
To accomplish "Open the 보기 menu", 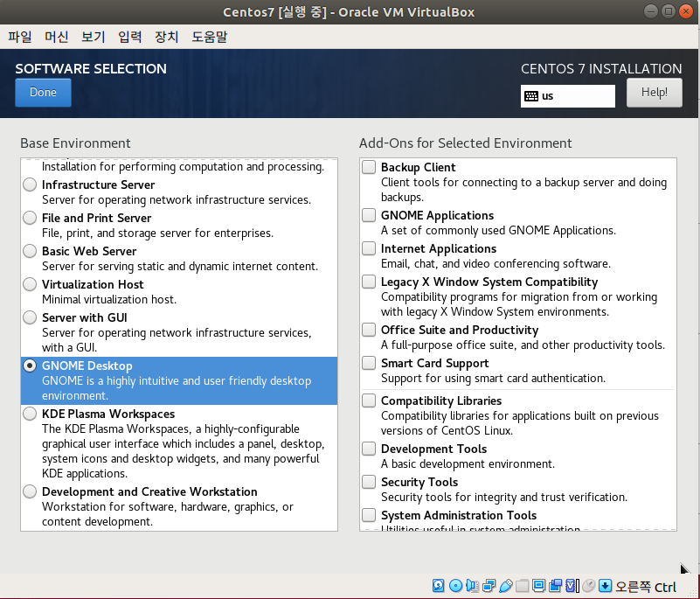I will [93, 37].
